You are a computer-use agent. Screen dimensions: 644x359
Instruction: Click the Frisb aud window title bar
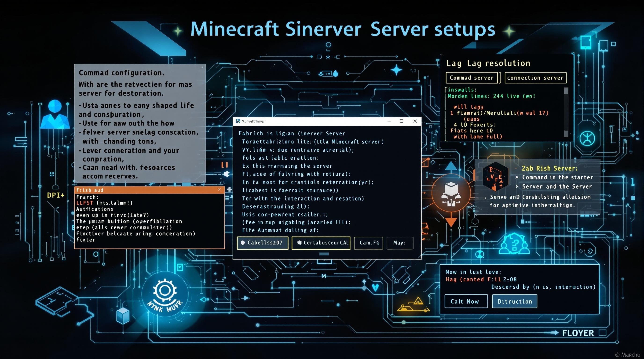pyautogui.click(x=150, y=190)
